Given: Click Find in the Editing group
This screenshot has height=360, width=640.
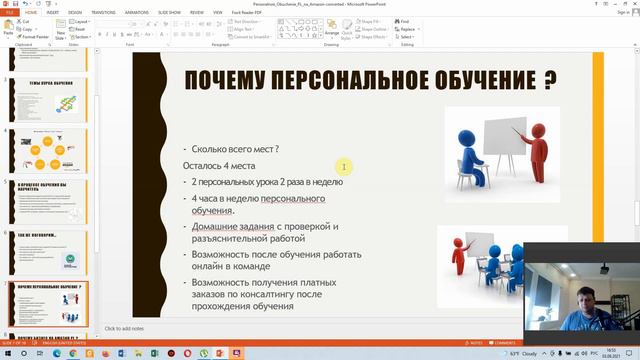Looking at the screenshot, I should click(x=402, y=21).
